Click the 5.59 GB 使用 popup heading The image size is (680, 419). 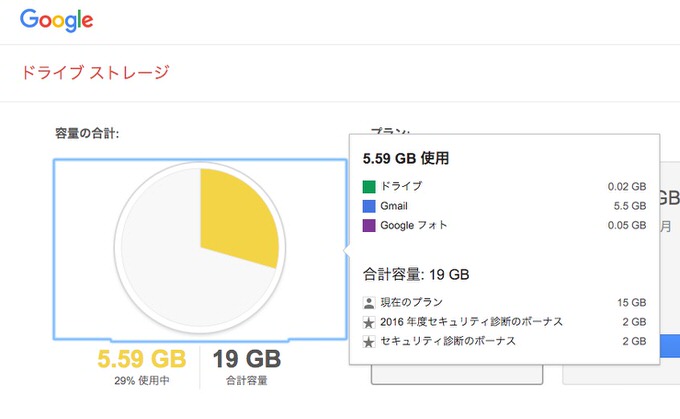406,158
